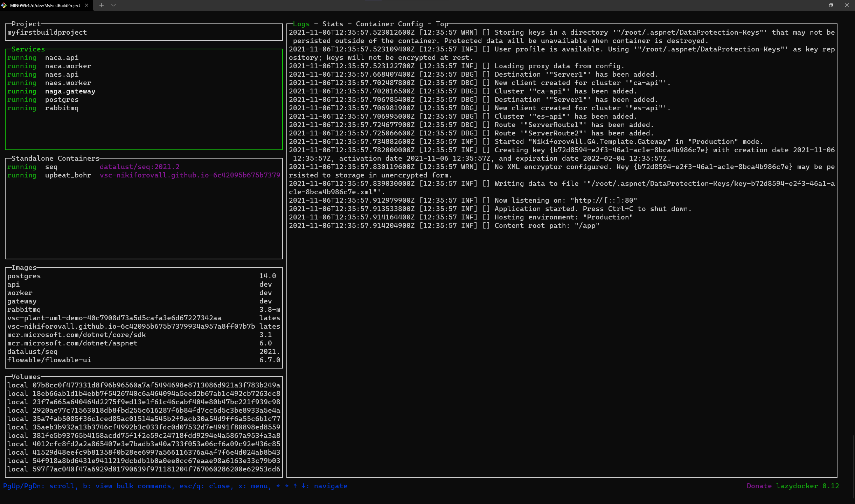The width and height of the screenshot is (855, 504).
Task: Open the Top tab
Action: 442,24
